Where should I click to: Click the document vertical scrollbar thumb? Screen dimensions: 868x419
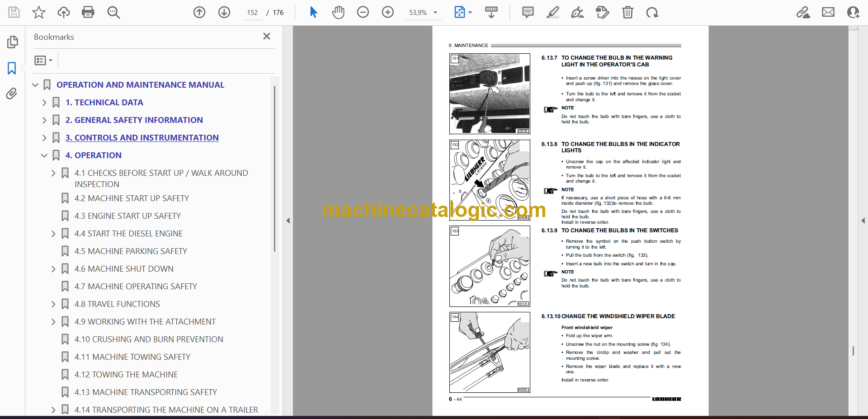click(x=853, y=351)
